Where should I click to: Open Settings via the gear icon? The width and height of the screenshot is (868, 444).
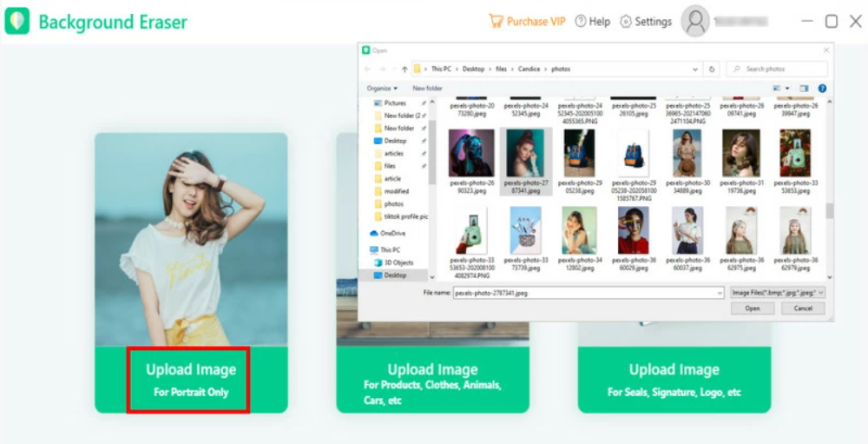pyautogui.click(x=625, y=22)
